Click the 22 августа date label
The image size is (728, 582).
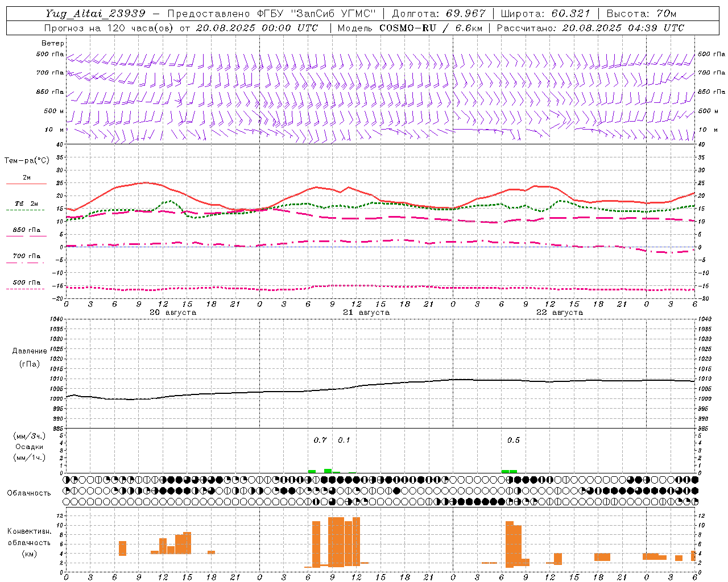tap(560, 313)
